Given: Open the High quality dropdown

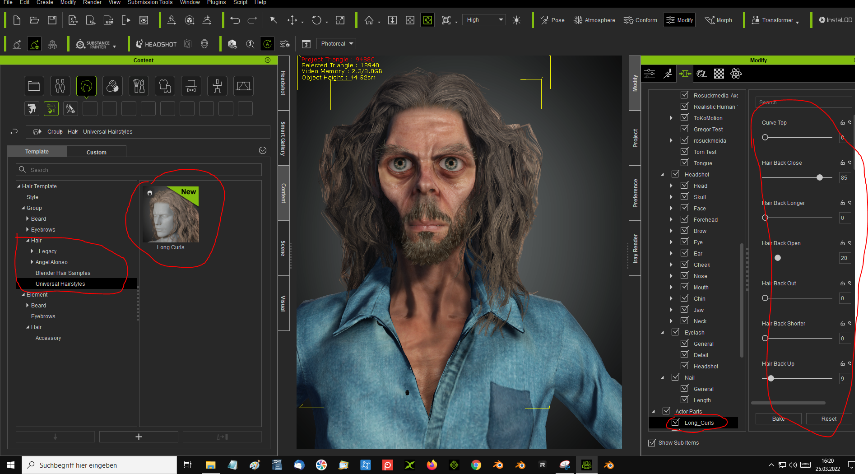Looking at the screenshot, I should point(484,20).
